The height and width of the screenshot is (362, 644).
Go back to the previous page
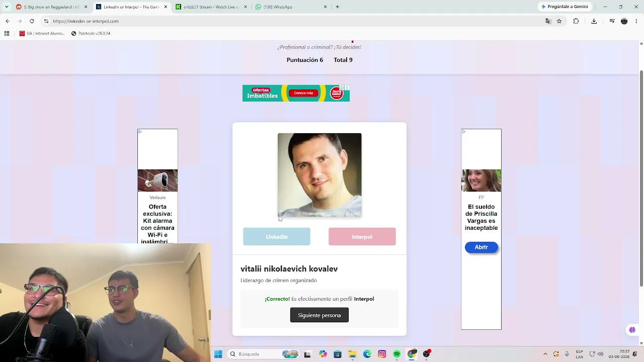pos(8,21)
